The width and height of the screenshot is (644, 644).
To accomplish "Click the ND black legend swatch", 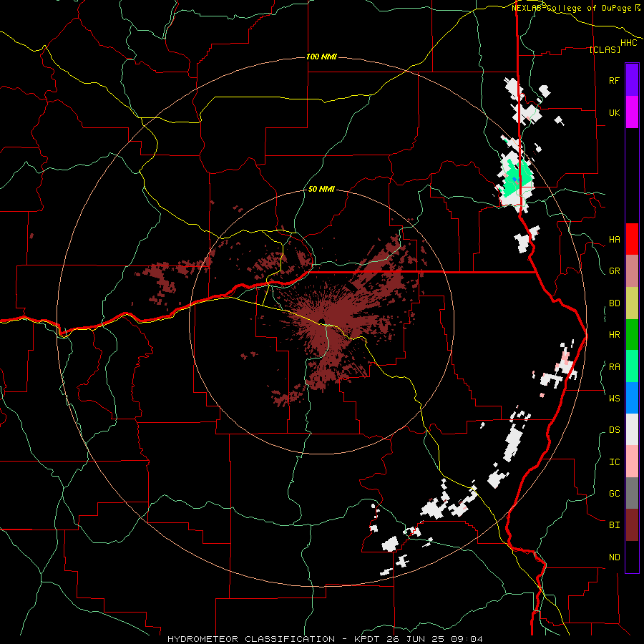I will (632, 557).
